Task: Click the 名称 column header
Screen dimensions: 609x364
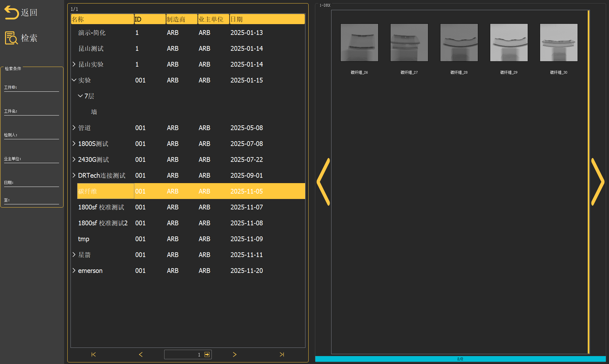Action: point(102,19)
